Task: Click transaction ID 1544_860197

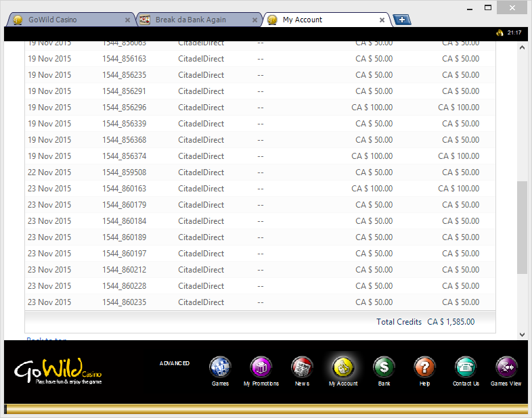Action: coord(124,254)
